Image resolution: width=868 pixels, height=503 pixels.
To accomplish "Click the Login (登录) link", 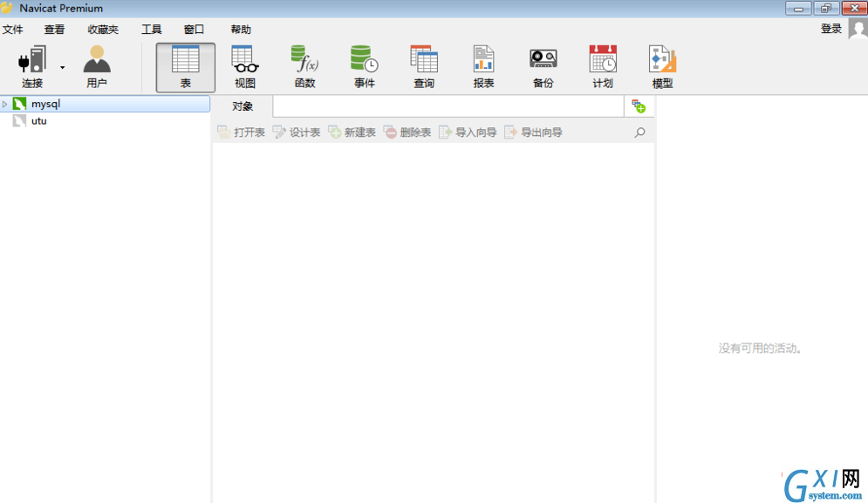I will (x=830, y=29).
